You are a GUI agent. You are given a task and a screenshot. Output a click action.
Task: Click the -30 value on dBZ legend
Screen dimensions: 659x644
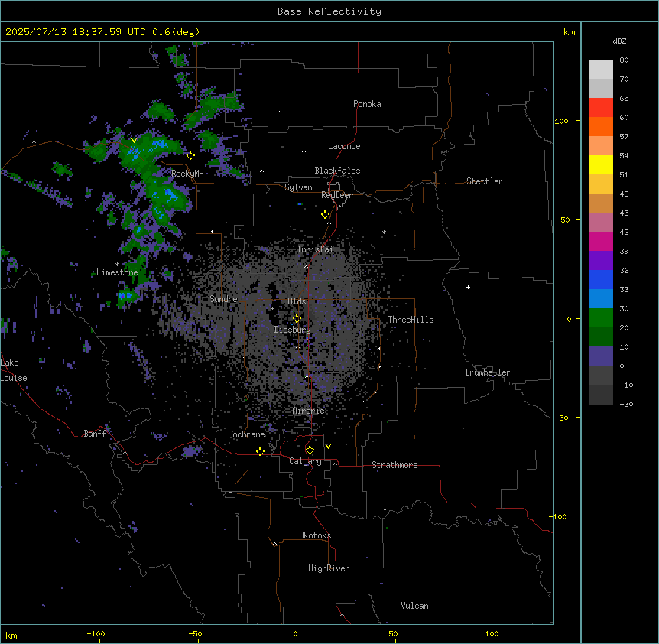[626, 404]
